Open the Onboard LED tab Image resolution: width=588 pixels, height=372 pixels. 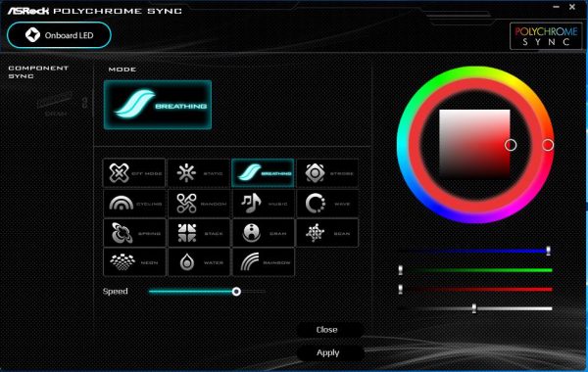59,35
